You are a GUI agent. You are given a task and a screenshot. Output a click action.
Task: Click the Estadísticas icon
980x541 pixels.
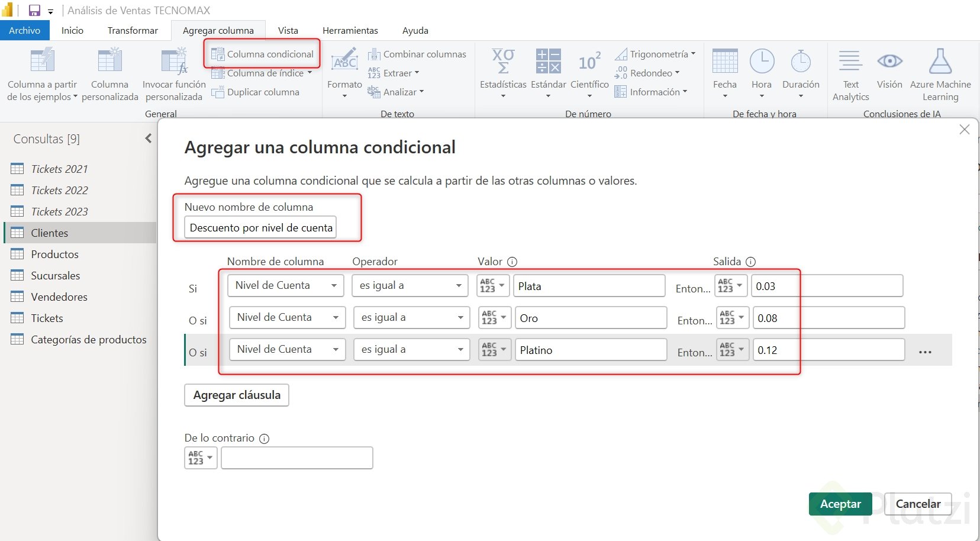tap(503, 61)
